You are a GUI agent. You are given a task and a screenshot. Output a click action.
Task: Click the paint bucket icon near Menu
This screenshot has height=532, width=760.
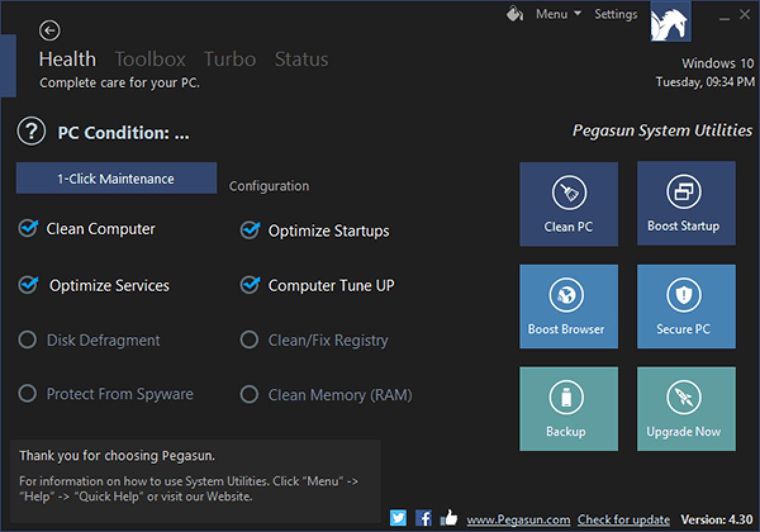(x=514, y=13)
